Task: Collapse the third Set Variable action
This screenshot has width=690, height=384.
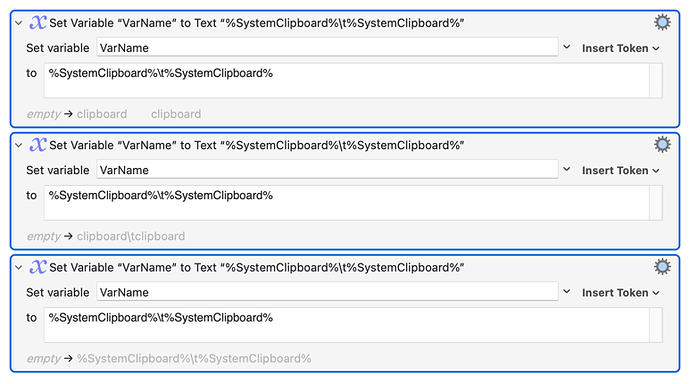Action: coord(18,267)
